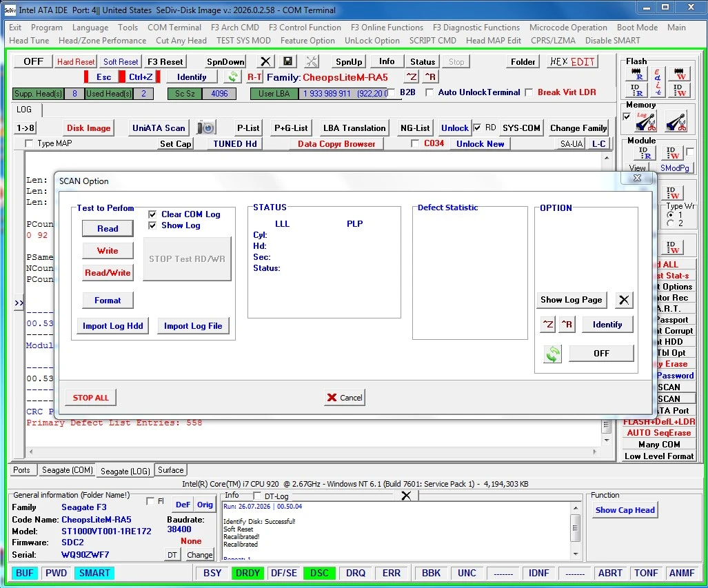Open the Head MAP Edit menu

[x=494, y=41]
